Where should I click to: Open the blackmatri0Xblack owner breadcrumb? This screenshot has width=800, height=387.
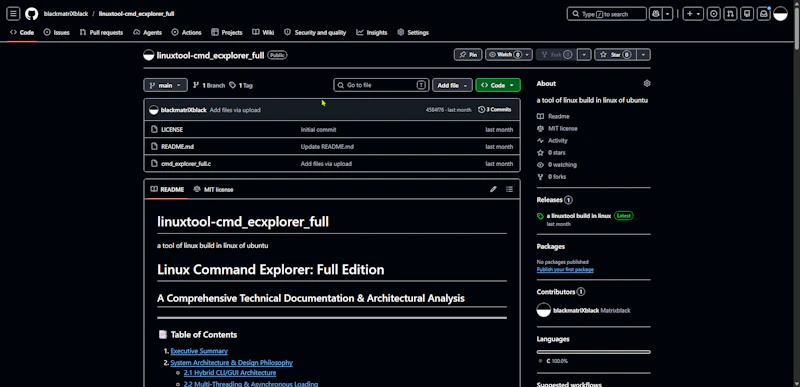(65, 14)
